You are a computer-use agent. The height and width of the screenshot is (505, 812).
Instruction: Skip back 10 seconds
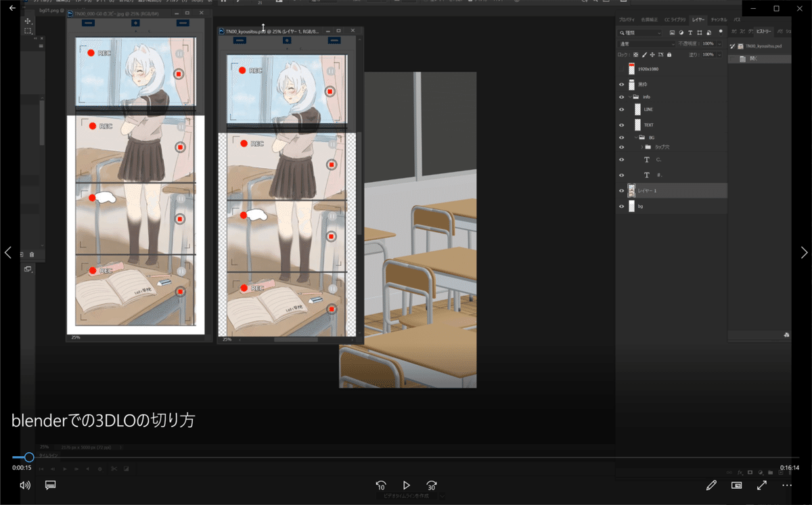click(x=381, y=485)
